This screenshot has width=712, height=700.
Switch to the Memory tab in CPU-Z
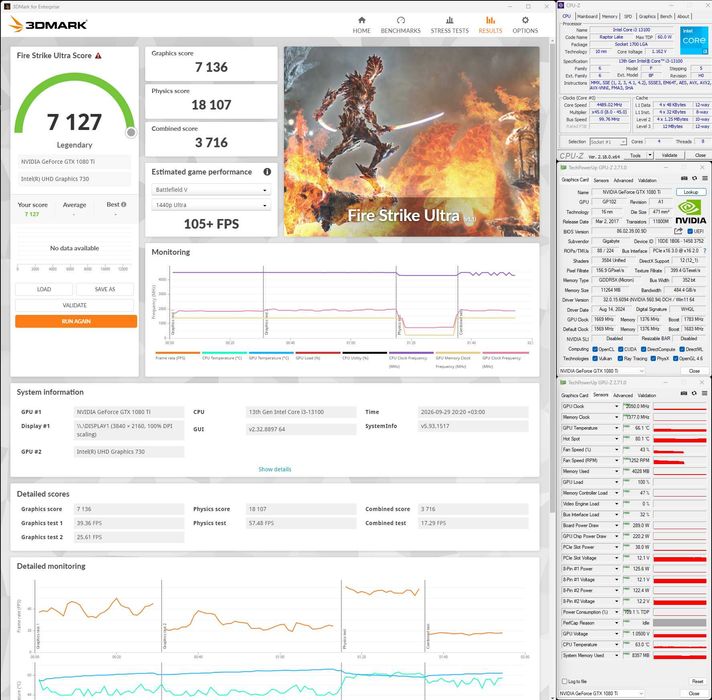point(609,16)
